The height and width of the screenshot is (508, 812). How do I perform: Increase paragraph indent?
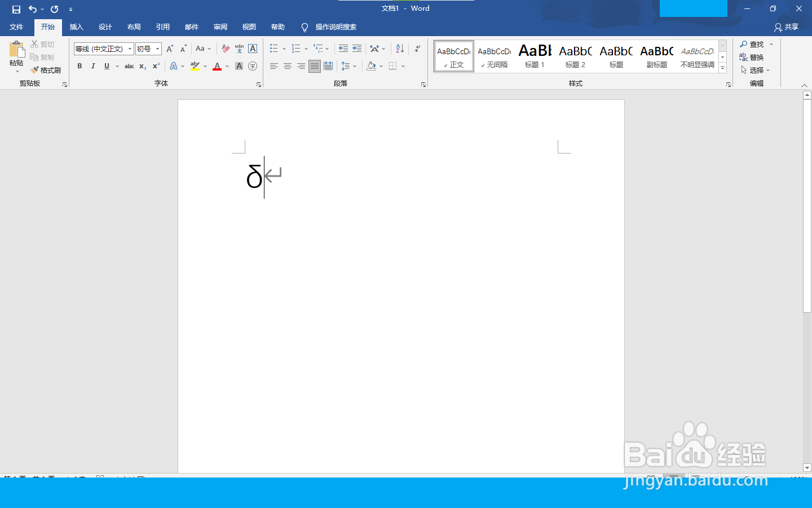tap(357, 49)
